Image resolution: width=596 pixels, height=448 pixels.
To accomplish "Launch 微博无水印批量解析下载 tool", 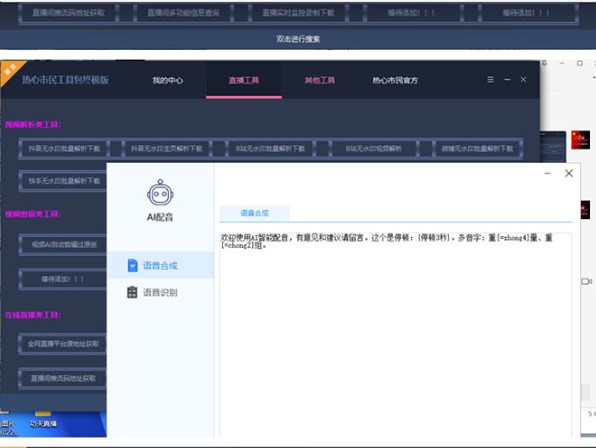I will pos(477,148).
